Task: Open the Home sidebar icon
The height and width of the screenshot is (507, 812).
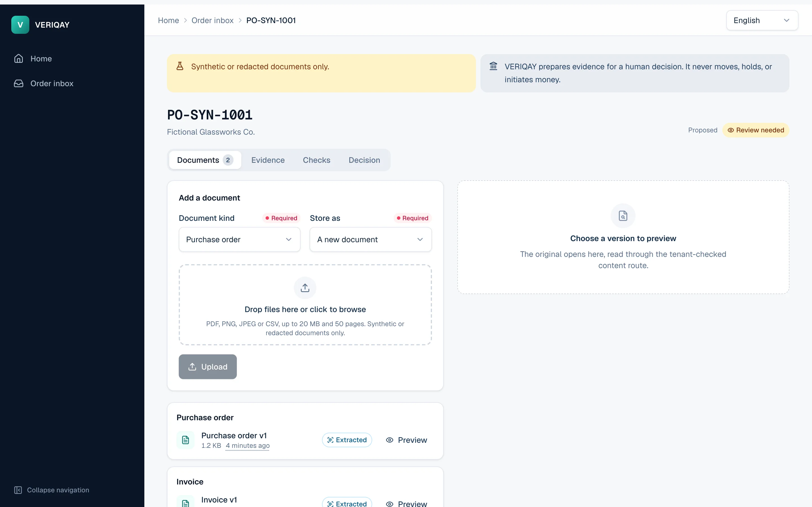Action: pyautogui.click(x=19, y=59)
